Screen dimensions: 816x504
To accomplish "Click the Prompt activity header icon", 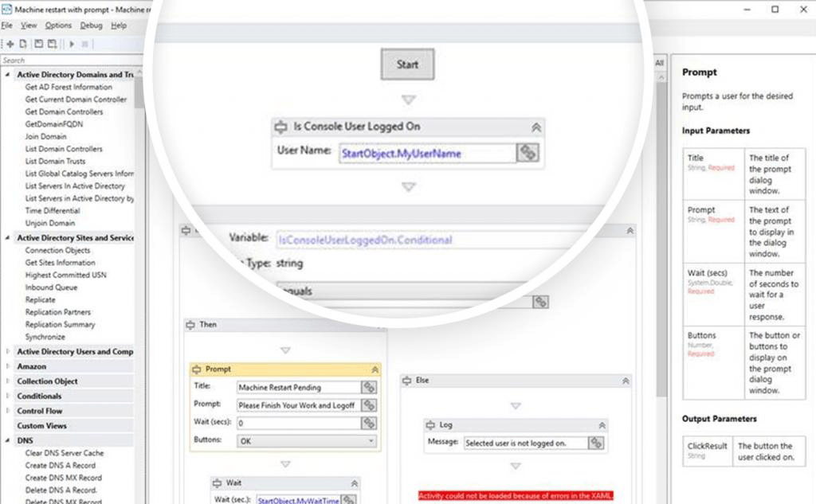I will (197, 369).
